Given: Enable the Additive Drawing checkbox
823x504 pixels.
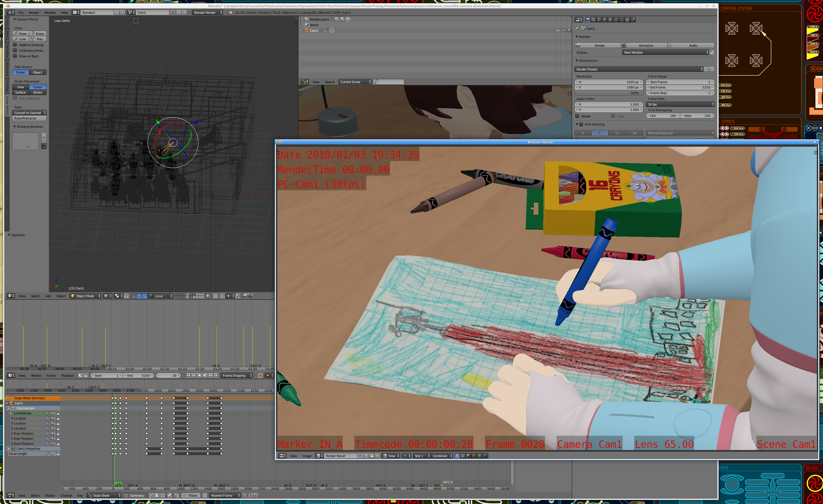Looking at the screenshot, I should click(x=15, y=45).
